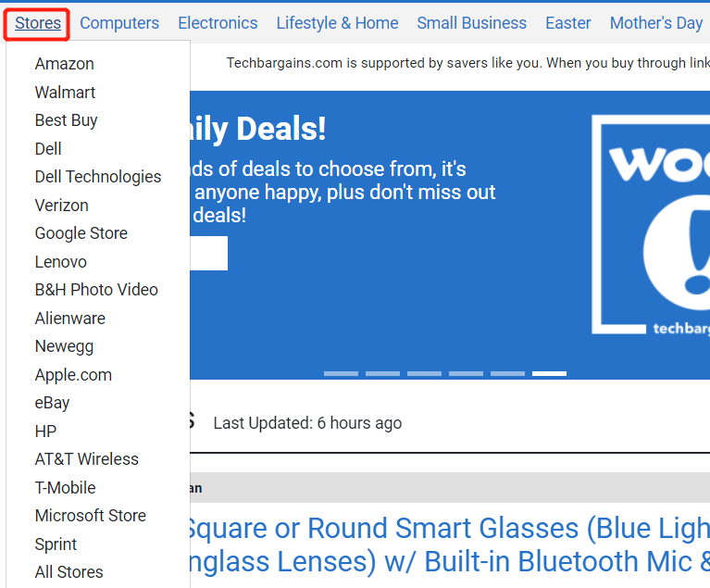
Task: Jump to fourth carousel slide indicator
Action: 466,374
